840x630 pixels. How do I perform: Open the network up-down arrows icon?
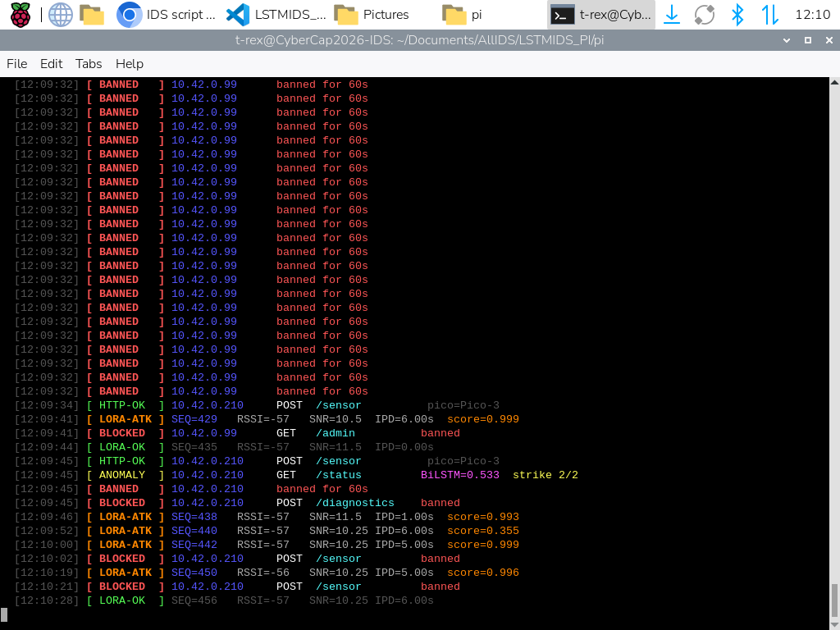click(x=769, y=15)
